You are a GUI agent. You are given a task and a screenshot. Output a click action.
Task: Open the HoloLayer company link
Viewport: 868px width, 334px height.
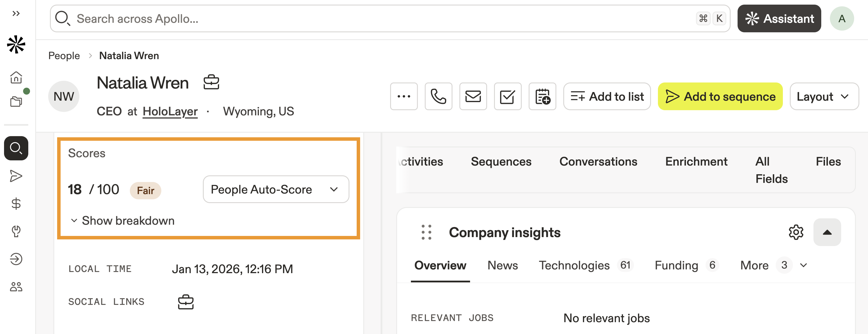170,111
